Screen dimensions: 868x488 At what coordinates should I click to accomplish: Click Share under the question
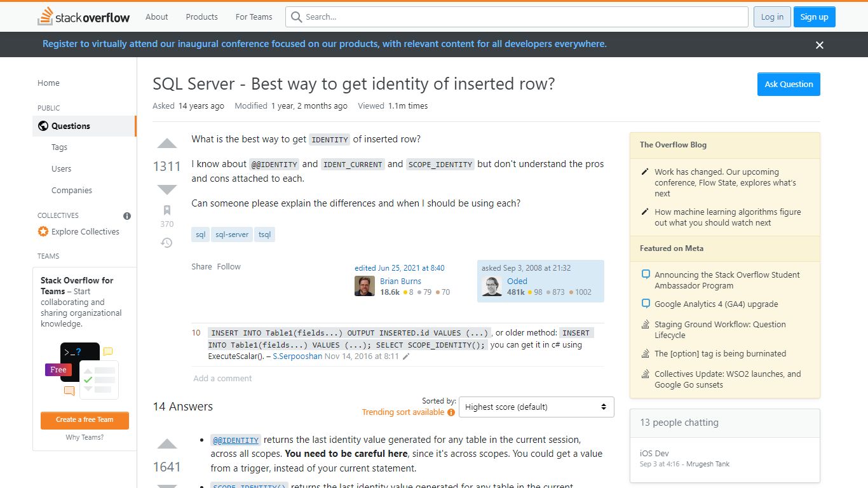pyautogui.click(x=201, y=266)
